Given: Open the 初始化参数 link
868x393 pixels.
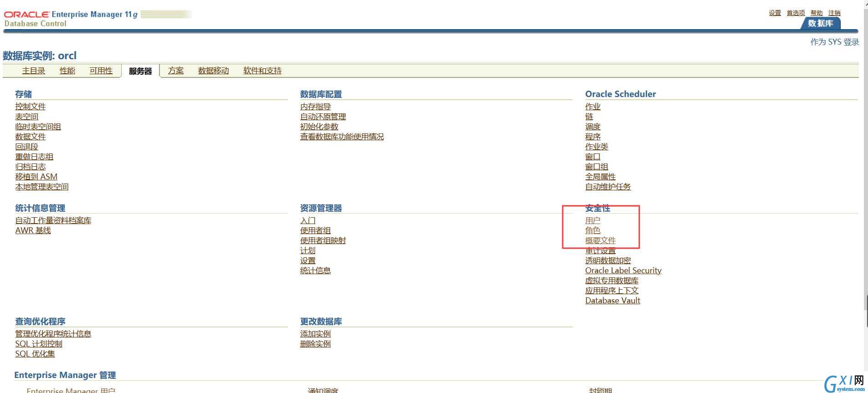Looking at the screenshot, I should pyautogui.click(x=319, y=126).
